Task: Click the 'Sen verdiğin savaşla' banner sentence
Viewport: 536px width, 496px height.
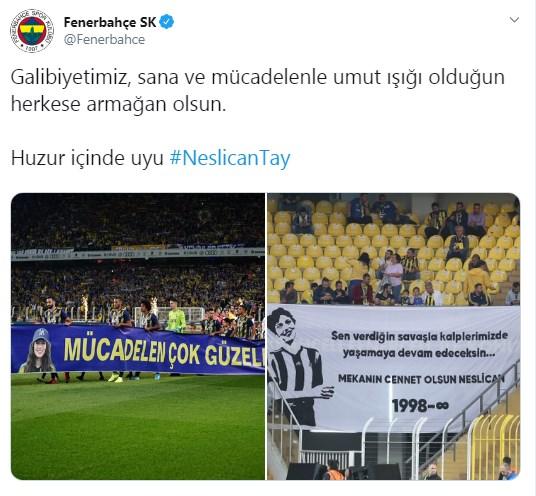Action: [x=419, y=345]
